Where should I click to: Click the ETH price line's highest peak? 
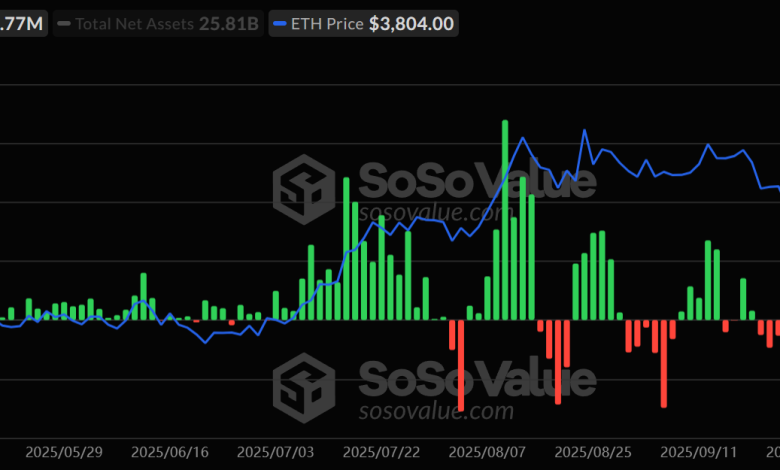click(585, 131)
